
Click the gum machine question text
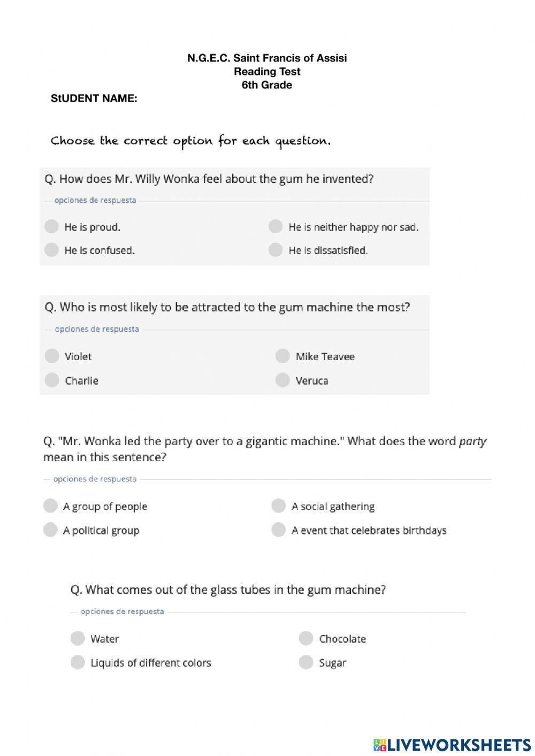pos(227,307)
